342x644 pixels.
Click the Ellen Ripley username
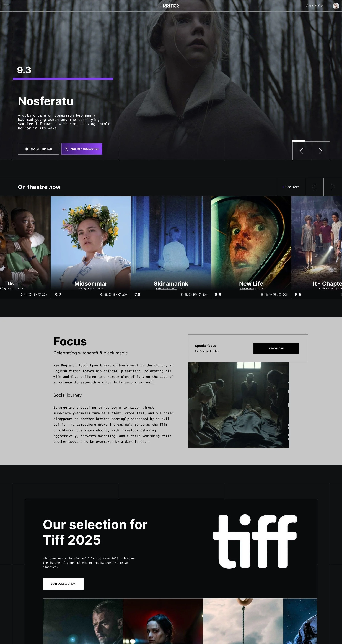(314, 6)
